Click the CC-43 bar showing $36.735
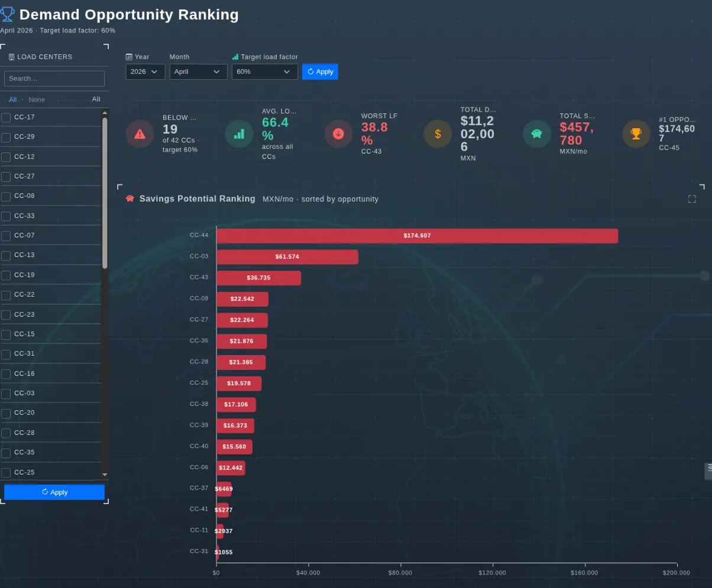Screen dimensions: 712x588 tap(258, 278)
